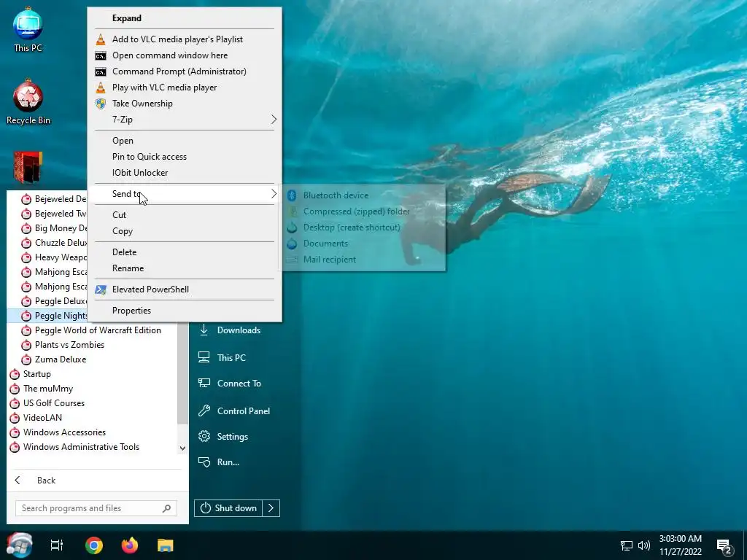747x560 pixels.
Task: Choose Expand in the context menu
Action: point(185,18)
